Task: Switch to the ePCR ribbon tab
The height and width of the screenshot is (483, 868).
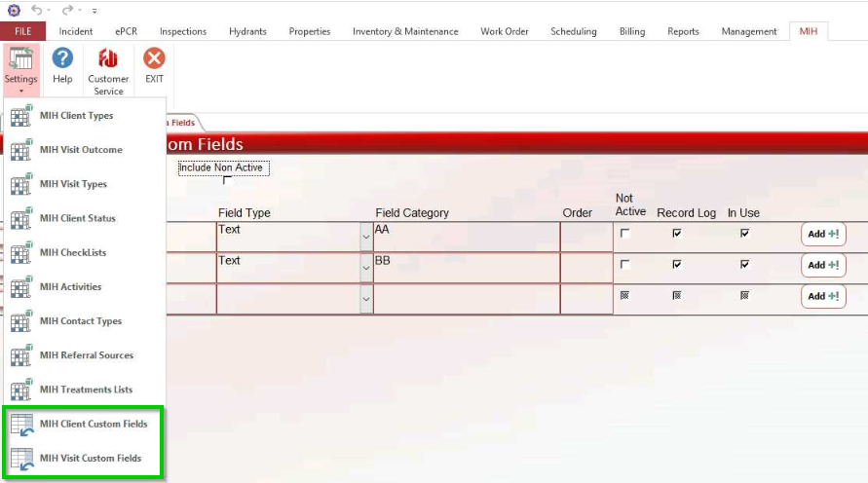Action: click(127, 31)
